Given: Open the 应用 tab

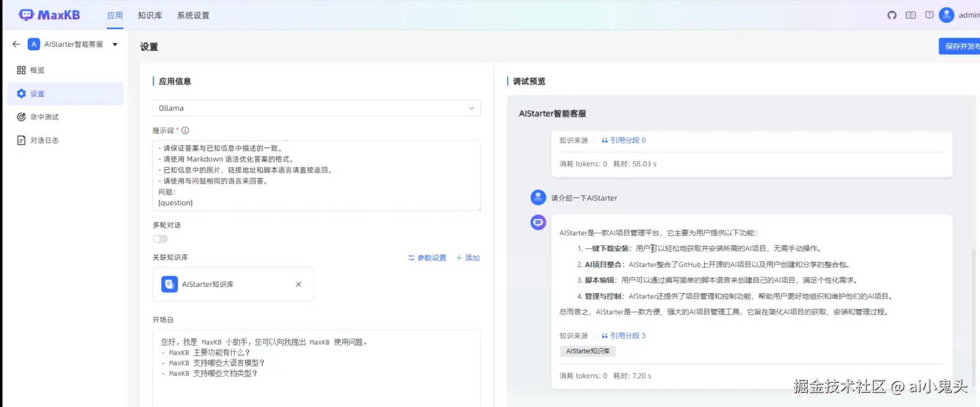Looking at the screenshot, I should point(115,15).
